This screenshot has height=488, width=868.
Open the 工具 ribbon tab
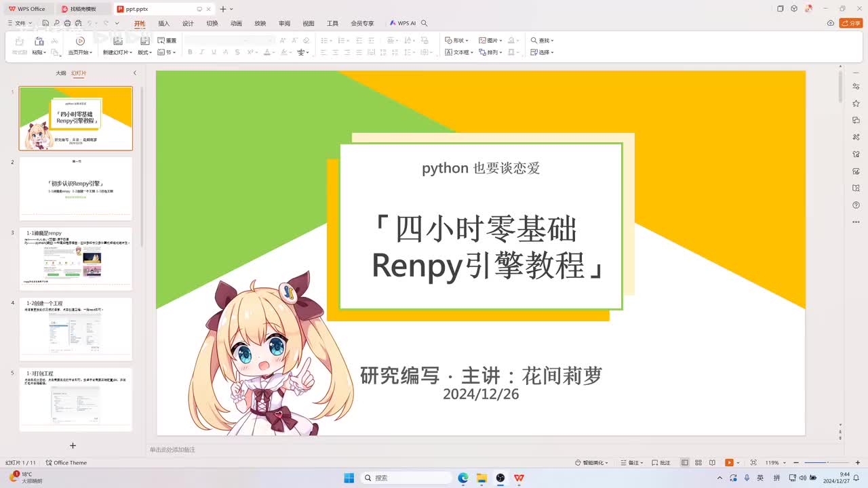click(x=332, y=23)
